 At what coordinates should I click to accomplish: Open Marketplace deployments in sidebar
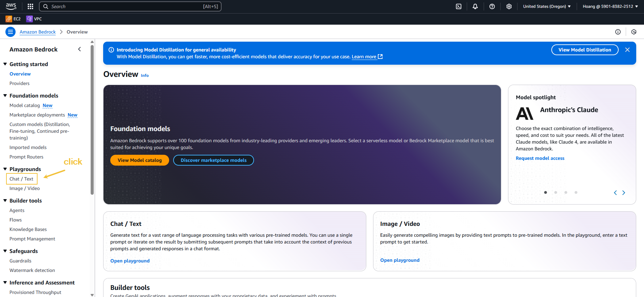coord(37,115)
